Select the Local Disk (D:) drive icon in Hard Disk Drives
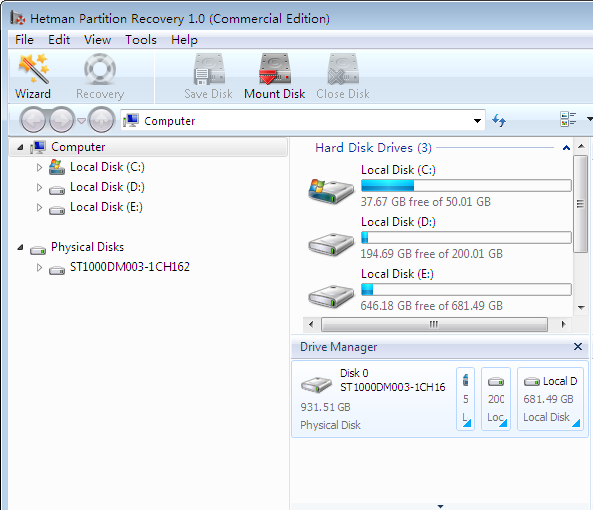 331,244
